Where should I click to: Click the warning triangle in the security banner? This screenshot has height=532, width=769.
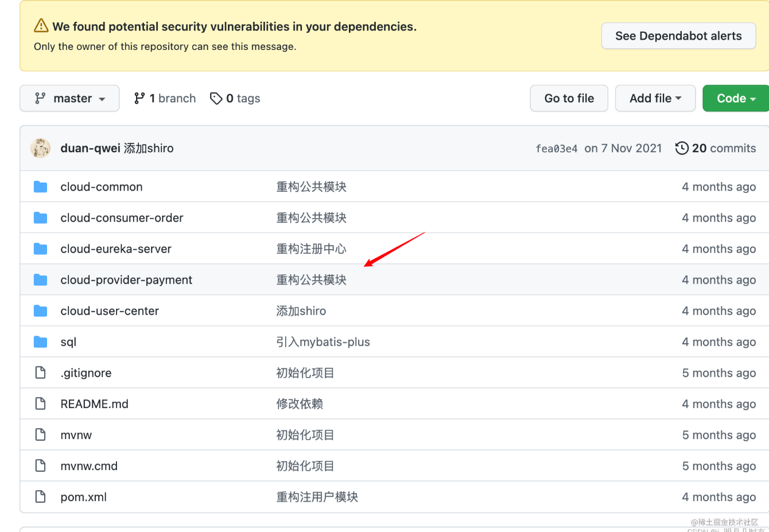(41, 25)
